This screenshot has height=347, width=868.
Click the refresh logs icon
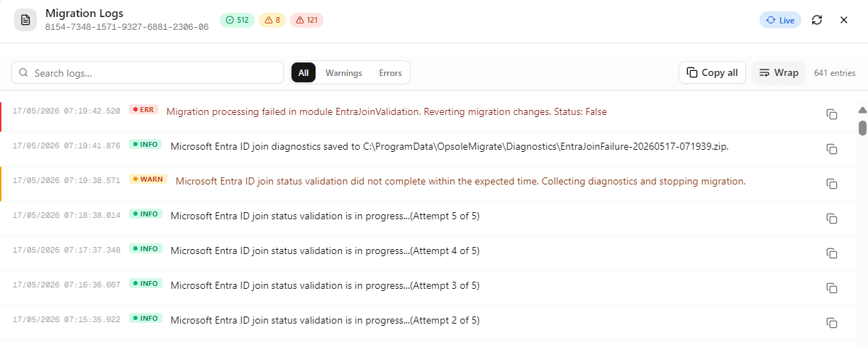(x=817, y=20)
